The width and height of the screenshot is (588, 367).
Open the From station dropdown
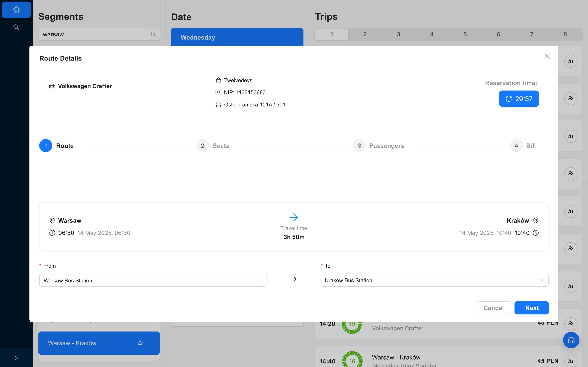point(153,280)
